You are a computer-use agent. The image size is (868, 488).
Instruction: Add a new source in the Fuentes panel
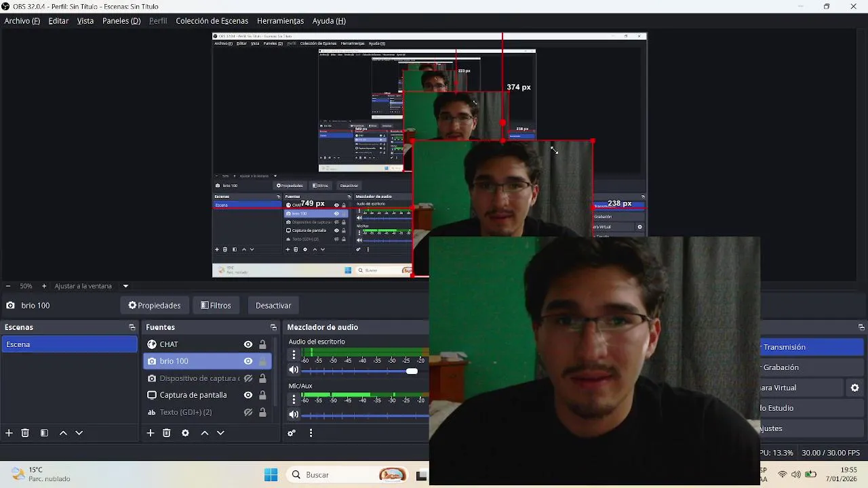151,433
